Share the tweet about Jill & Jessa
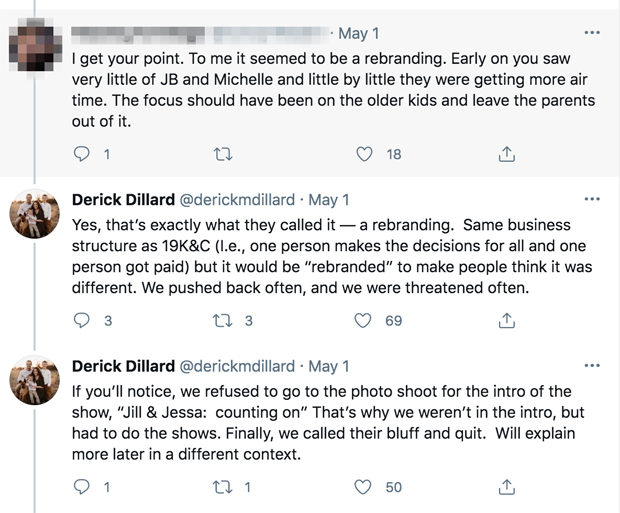The width and height of the screenshot is (620, 513). 507,487
